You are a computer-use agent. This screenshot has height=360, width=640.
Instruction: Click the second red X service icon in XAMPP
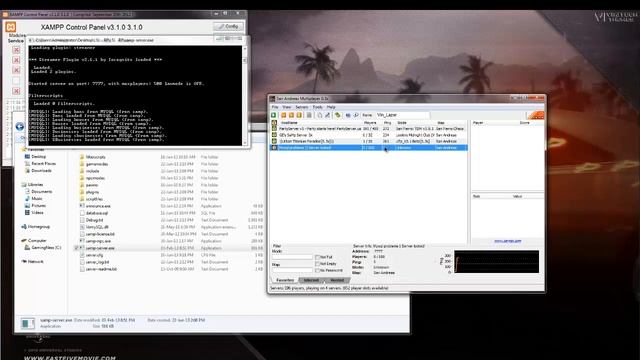[16, 60]
